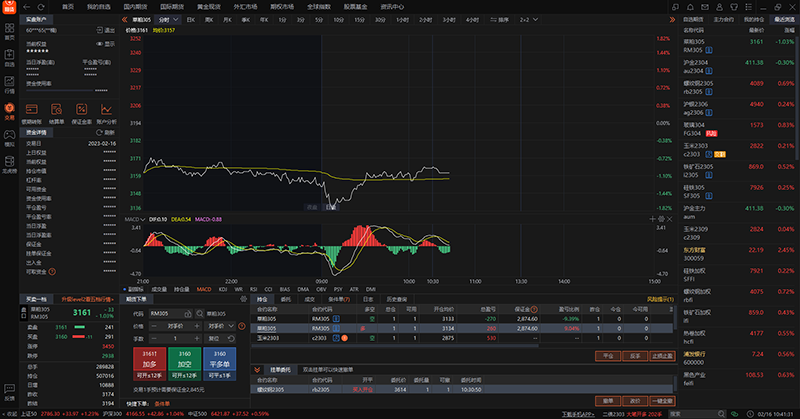Switch to the 日K chart tab
800x419 pixels.
click(x=192, y=19)
